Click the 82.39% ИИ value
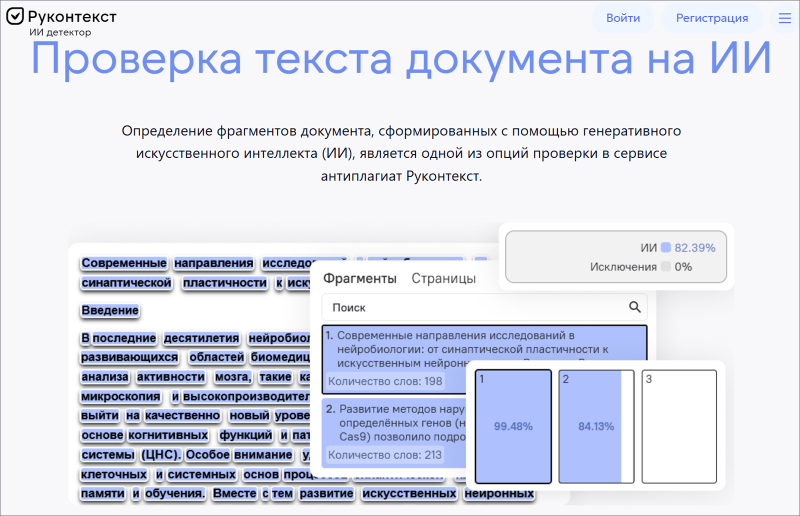Screen dimensions: 800x516 pos(695,248)
